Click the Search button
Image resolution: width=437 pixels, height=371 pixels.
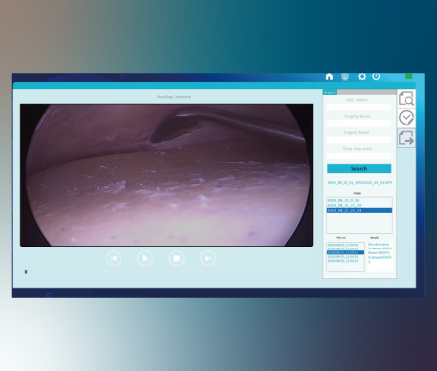[359, 169]
